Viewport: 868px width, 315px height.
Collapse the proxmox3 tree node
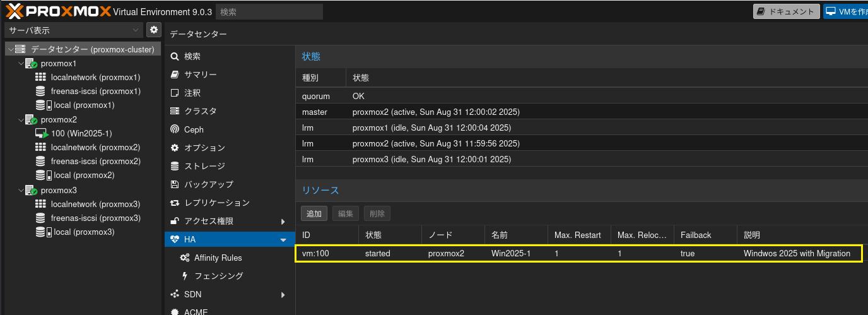coord(20,191)
